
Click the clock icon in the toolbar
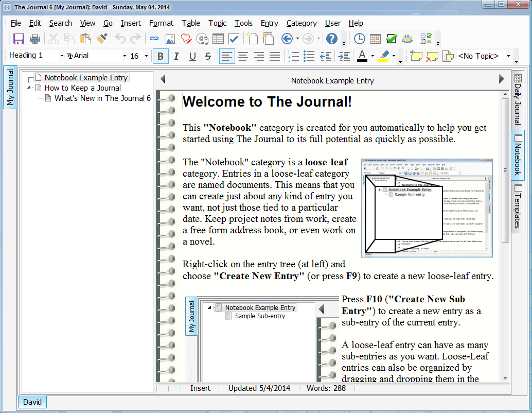[359, 39]
